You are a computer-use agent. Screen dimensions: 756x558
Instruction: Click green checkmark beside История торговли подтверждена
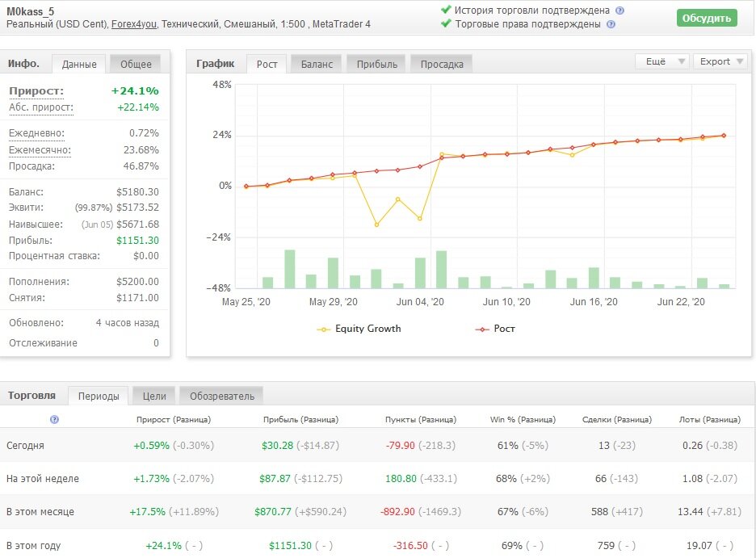tap(446, 9)
